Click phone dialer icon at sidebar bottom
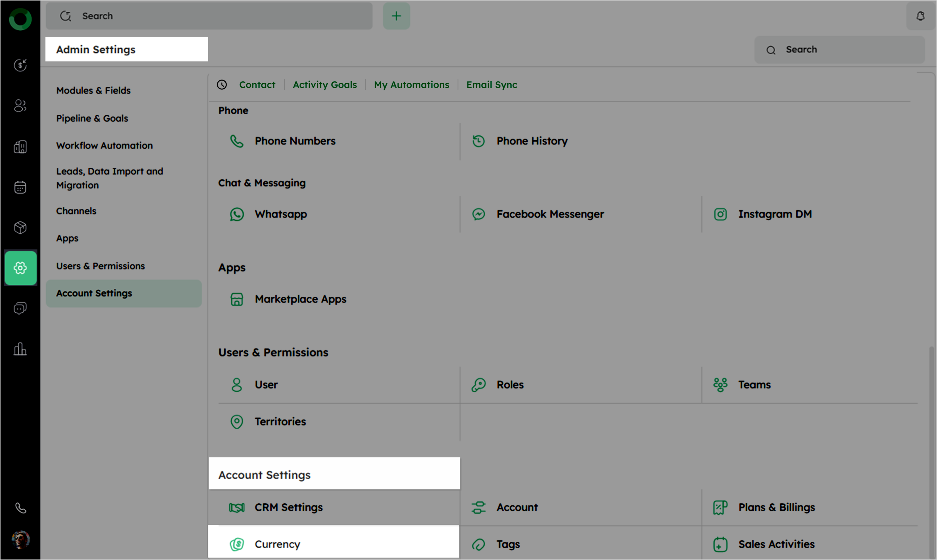The image size is (937, 560). pos(20,508)
